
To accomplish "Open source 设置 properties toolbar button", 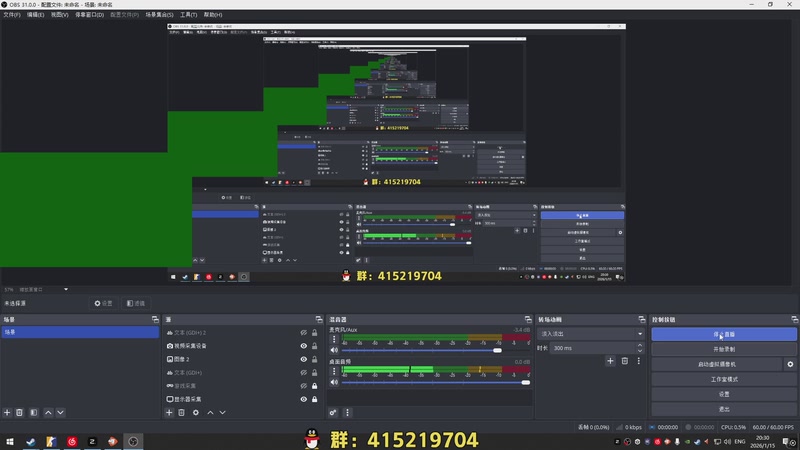I will (x=103, y=303).
